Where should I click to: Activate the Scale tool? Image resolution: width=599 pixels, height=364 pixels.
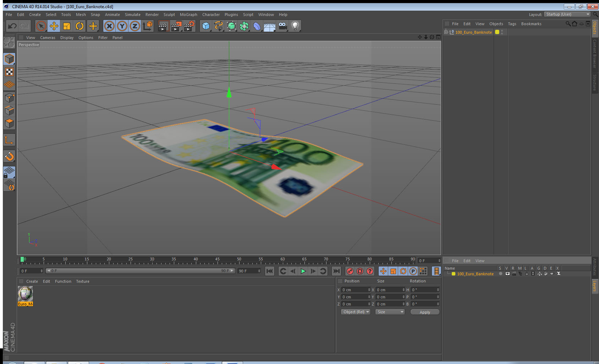pos(67,26)
